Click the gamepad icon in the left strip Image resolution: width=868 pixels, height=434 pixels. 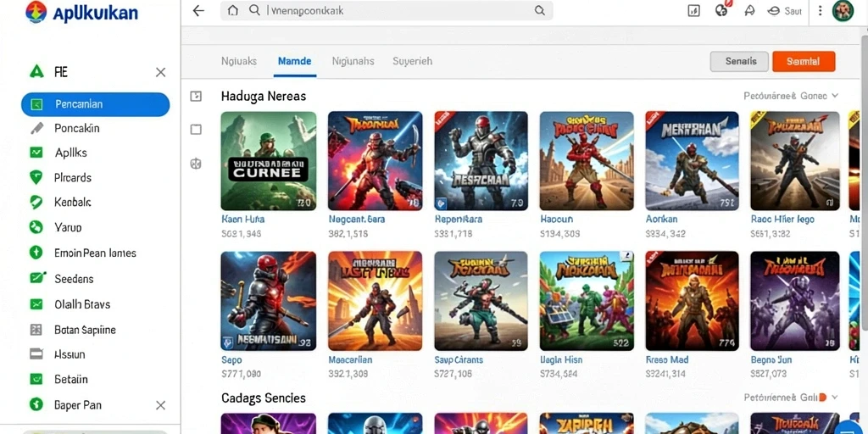click(x=196, y=164)
